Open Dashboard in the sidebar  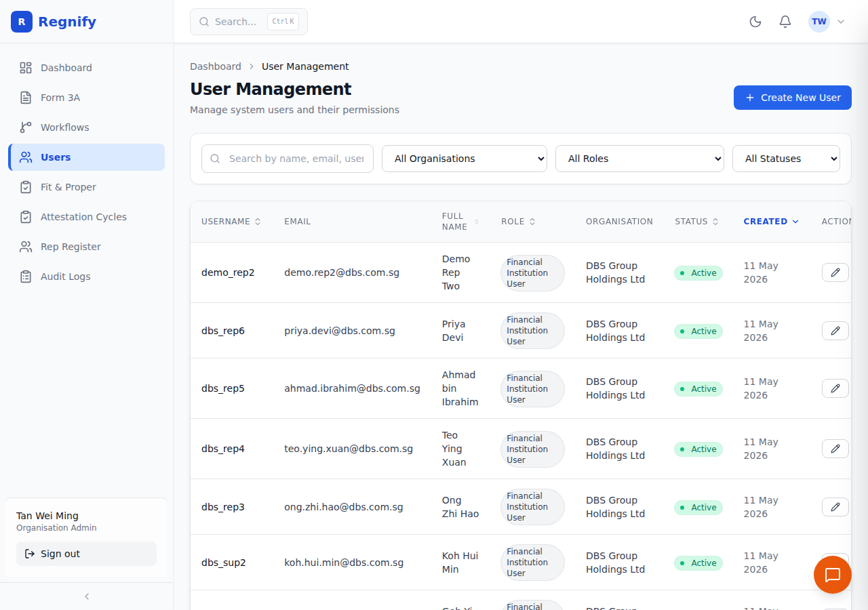pos(87,68)
